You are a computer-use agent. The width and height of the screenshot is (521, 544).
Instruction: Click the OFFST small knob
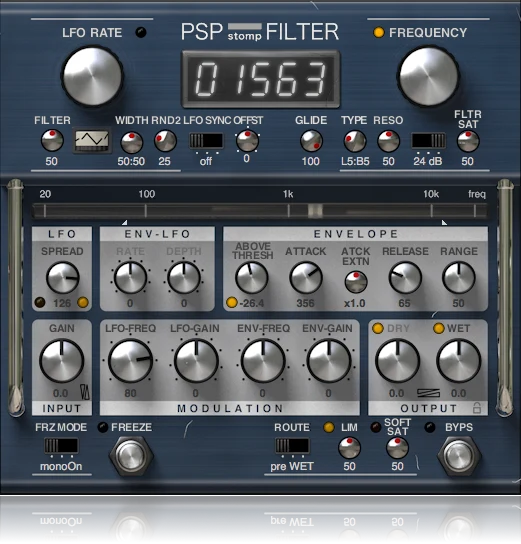pyautogui.click(x=247, y=141)
